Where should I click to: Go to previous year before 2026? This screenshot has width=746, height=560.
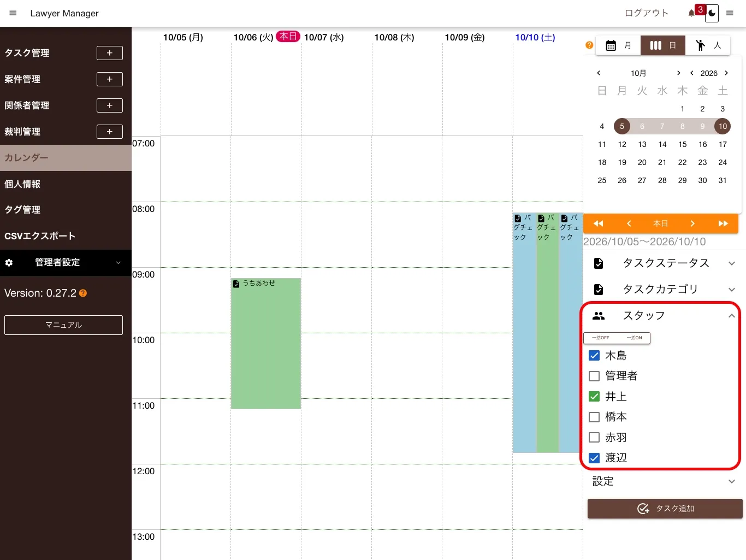tap(692, 73)
